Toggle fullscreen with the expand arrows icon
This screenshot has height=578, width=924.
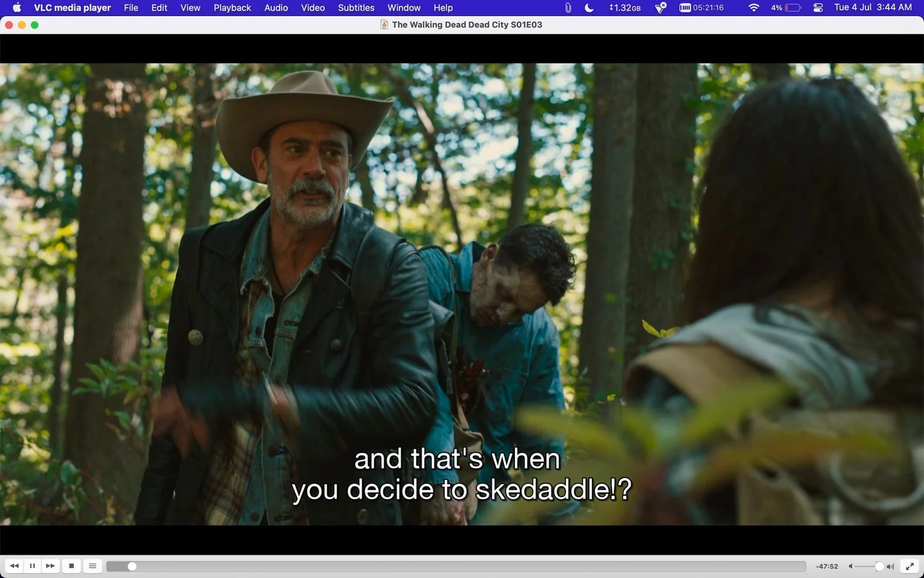point(910,566)
